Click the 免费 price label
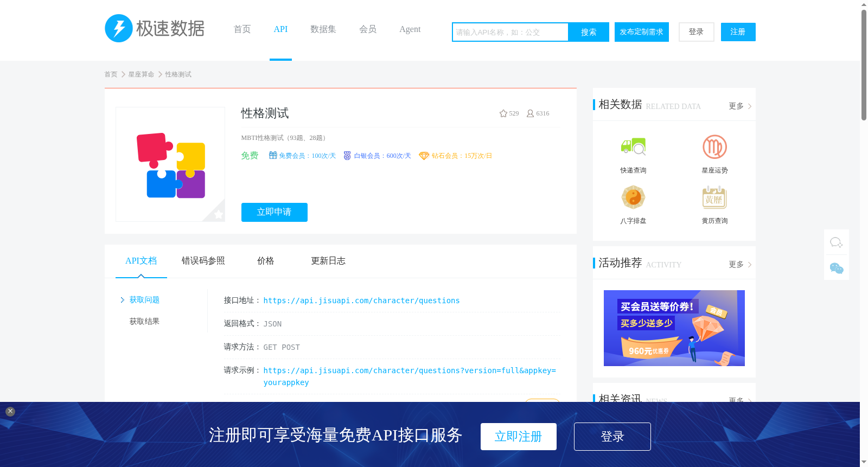Screen dimensions: 868x467 click(250, 156)
